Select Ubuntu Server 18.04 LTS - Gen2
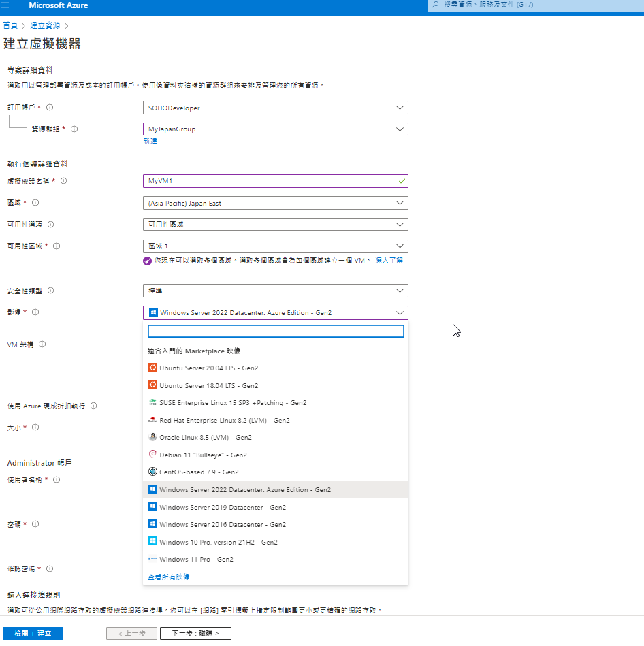The width and height of the screenshot is (644, 646). [x=275, y=385]
